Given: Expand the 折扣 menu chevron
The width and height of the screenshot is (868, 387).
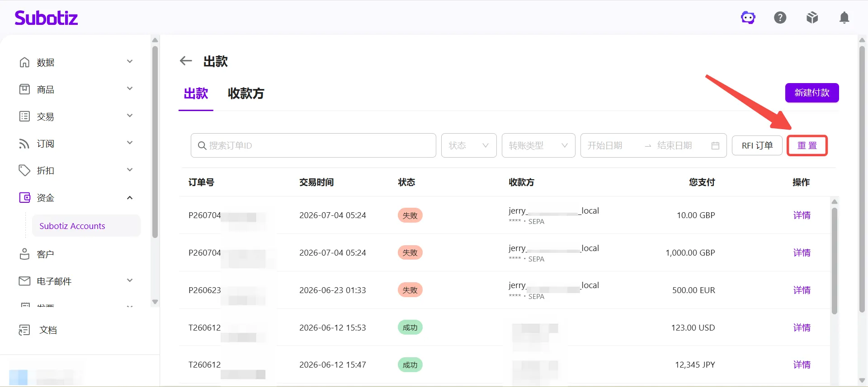Looking at the screenshot, I should (130, 170).
